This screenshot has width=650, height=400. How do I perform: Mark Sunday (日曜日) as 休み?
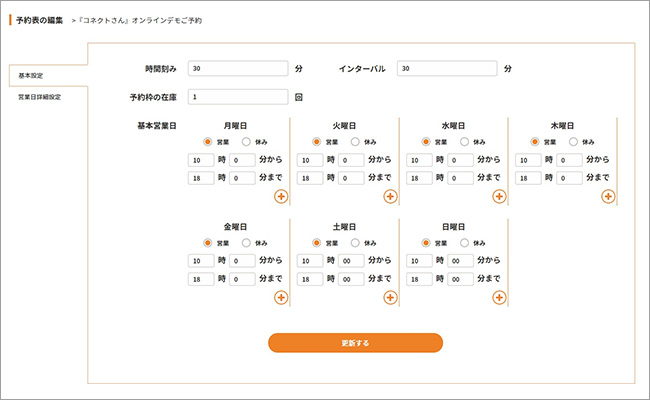[464, 243]
